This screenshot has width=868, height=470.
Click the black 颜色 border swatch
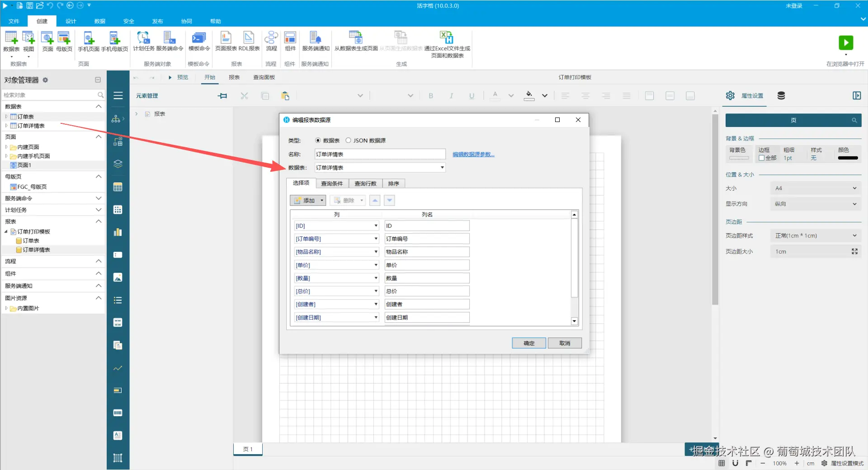[848, 158]
